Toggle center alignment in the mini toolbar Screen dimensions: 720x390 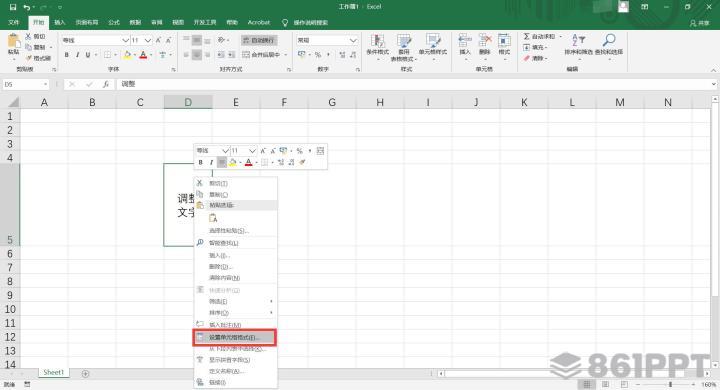(222, 162)
